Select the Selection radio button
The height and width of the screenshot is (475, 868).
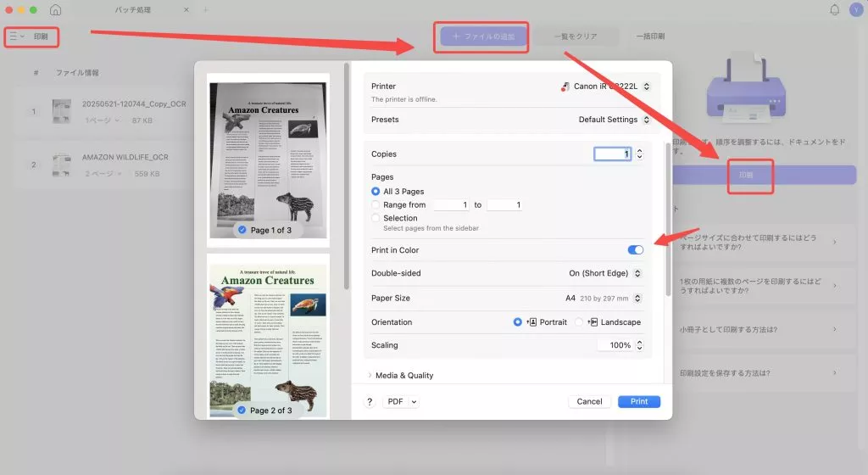pos(376,218)
